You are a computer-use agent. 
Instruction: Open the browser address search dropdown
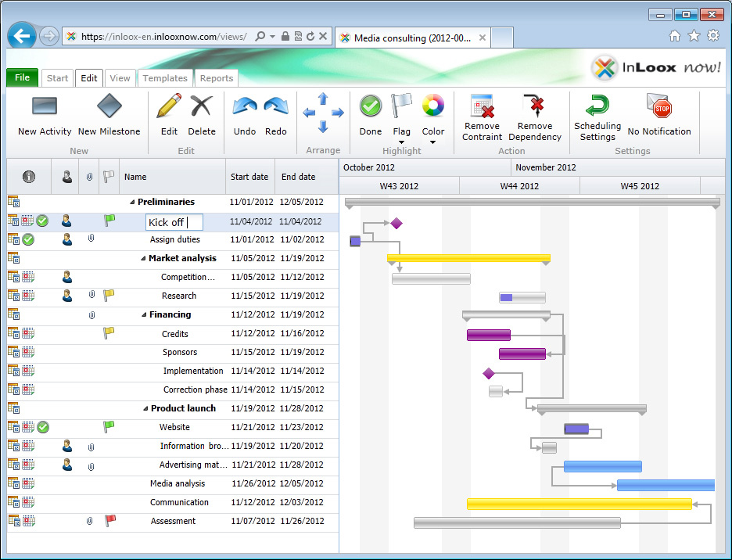[272, 37]
